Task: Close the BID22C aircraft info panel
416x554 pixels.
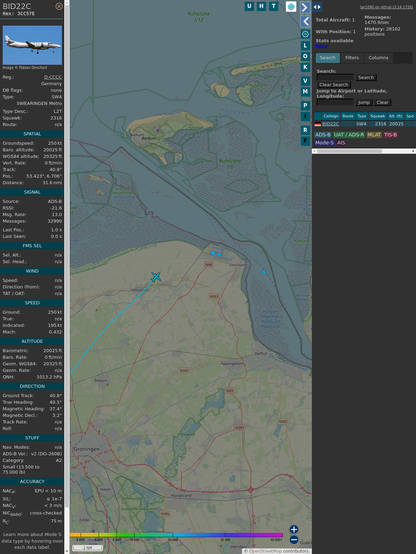Action: (59, 6)
